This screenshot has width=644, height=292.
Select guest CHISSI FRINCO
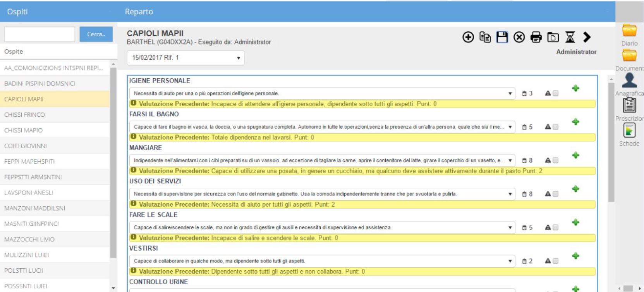[x=55, y=114]
